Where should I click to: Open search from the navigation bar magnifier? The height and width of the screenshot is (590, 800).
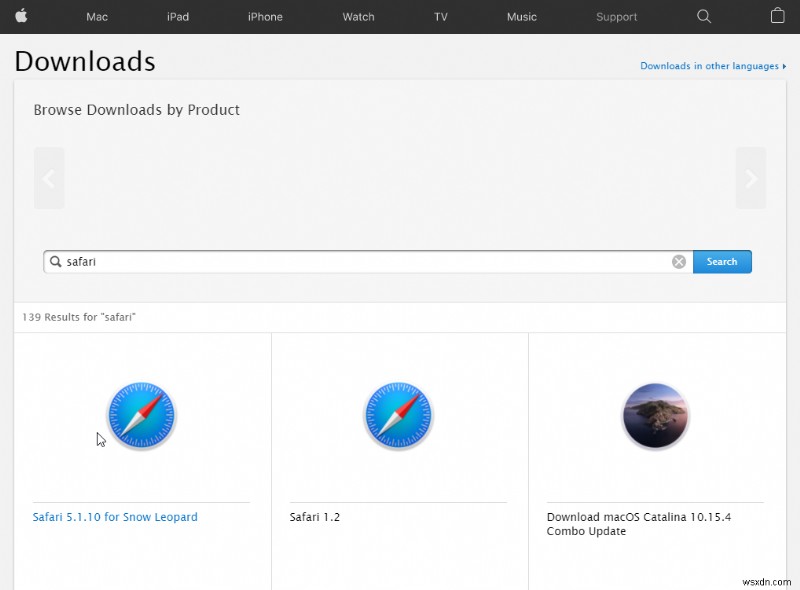(703, 16)
